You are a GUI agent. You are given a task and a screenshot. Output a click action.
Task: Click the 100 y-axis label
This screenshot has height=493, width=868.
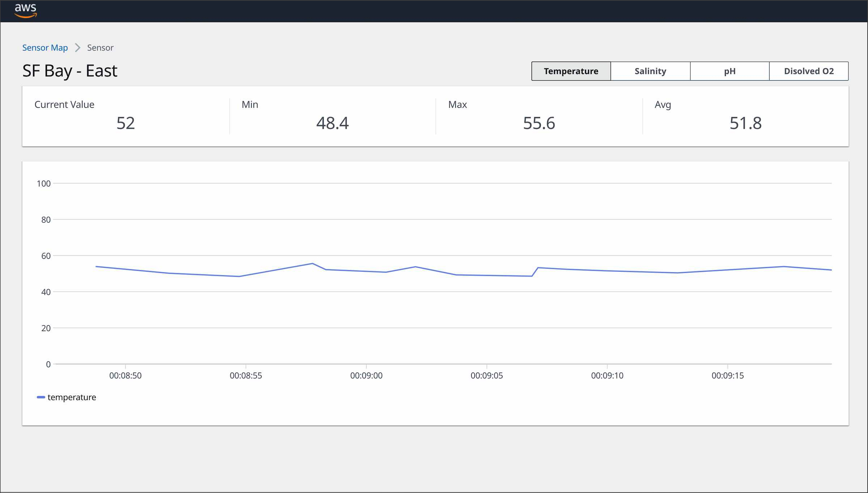[43, 184]
